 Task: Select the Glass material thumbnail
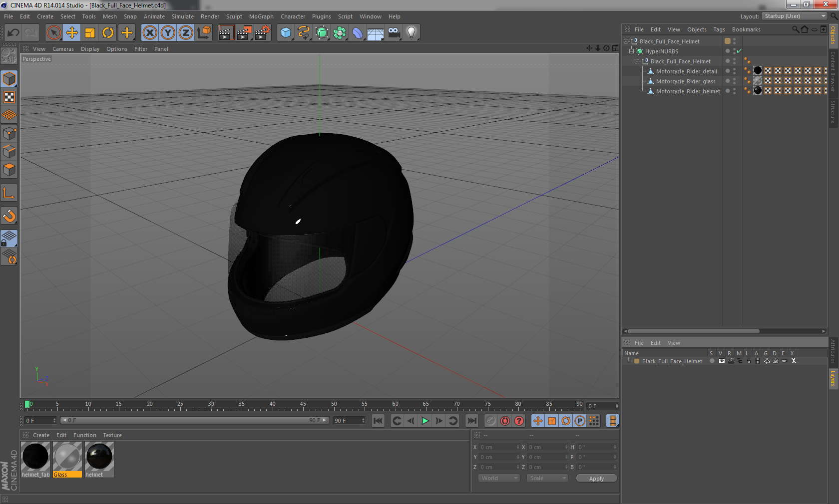(67, 460)
